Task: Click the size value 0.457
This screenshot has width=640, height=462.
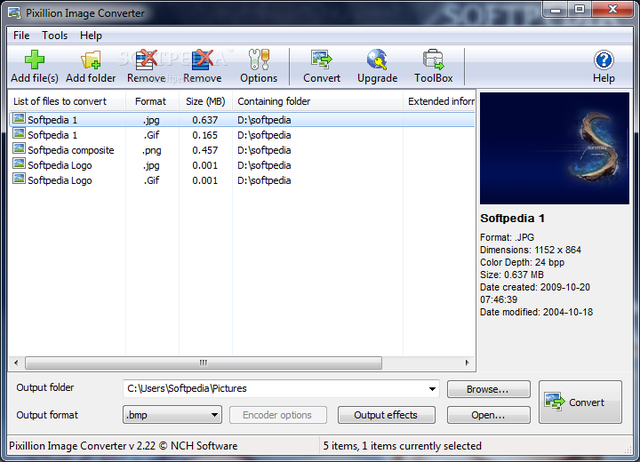Action: tap(205, 150)
